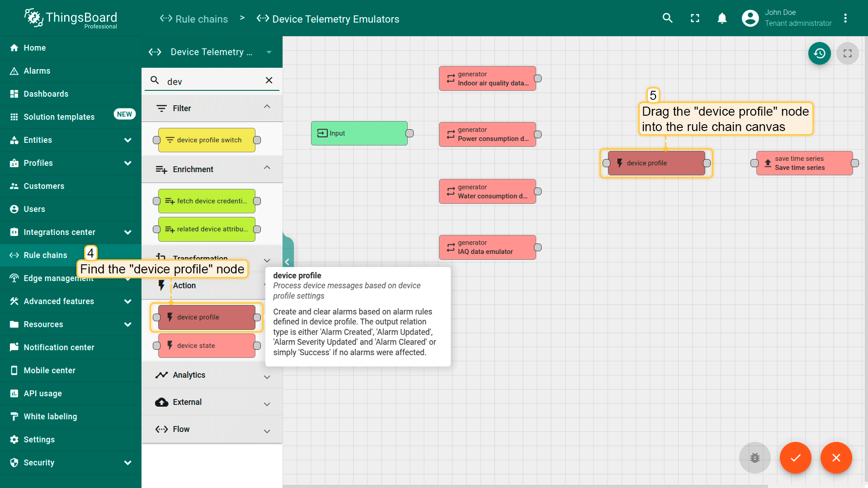Click the search magnifier icon in header
Viewport: 868px width, 488px height.
667,18
